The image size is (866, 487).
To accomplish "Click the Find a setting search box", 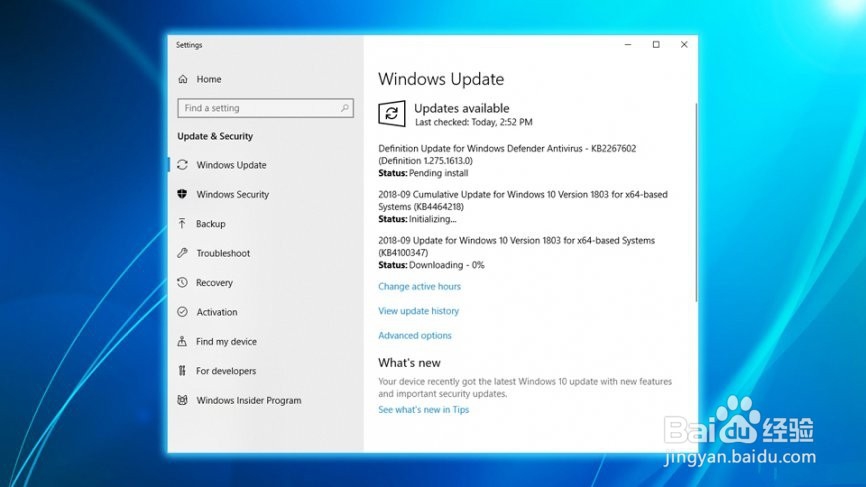I will (265, 108).
